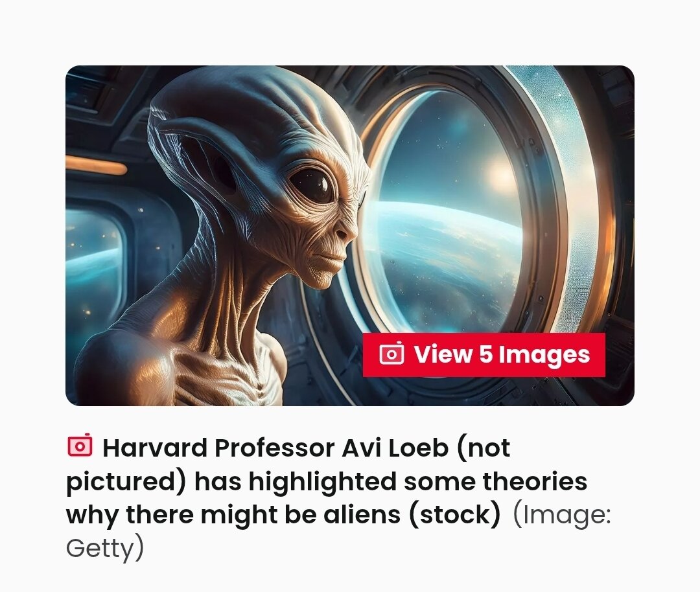Screen dimensions: 700x592
Task: Click the "(Image:" credit label
Action: [561, 514]
